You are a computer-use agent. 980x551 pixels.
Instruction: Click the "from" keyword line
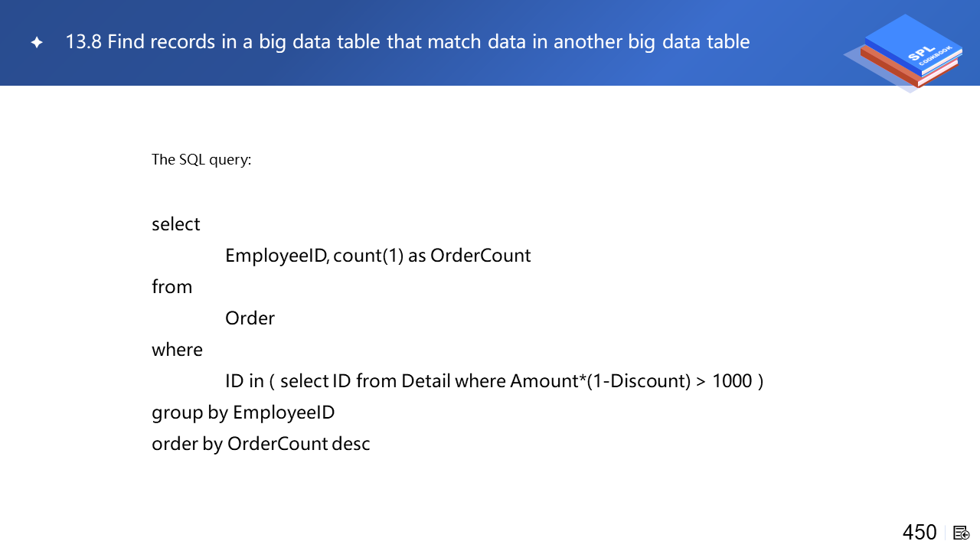tap(172, 287)
